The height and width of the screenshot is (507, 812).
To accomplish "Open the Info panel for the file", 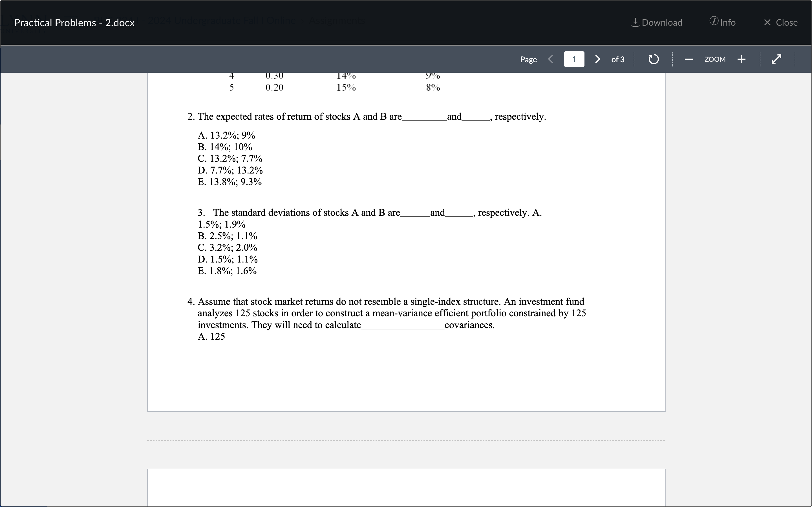I will [722, 22].
